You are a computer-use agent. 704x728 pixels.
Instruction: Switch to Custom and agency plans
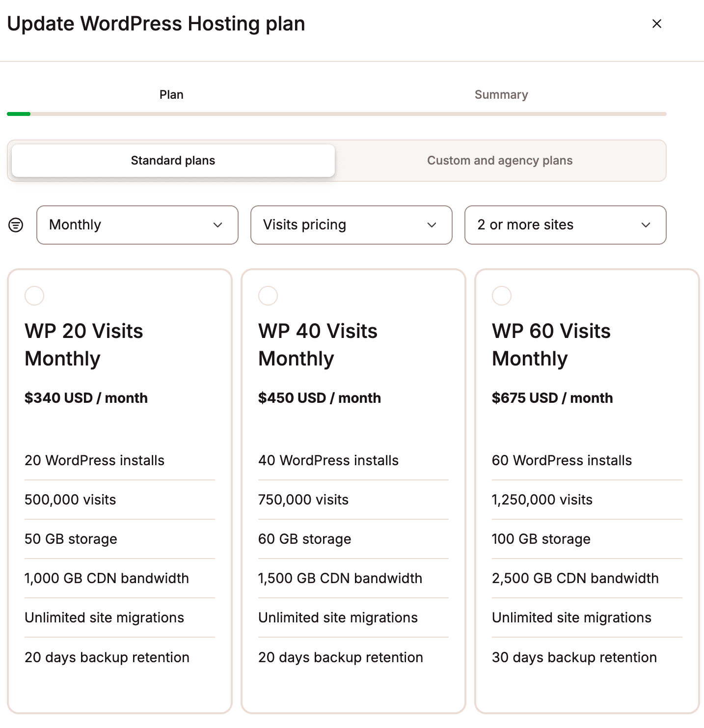coord(500,161)
